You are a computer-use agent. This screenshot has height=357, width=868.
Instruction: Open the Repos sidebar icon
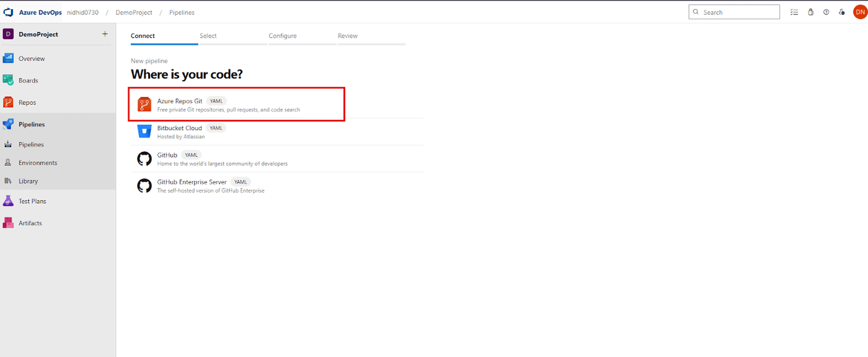8,102
